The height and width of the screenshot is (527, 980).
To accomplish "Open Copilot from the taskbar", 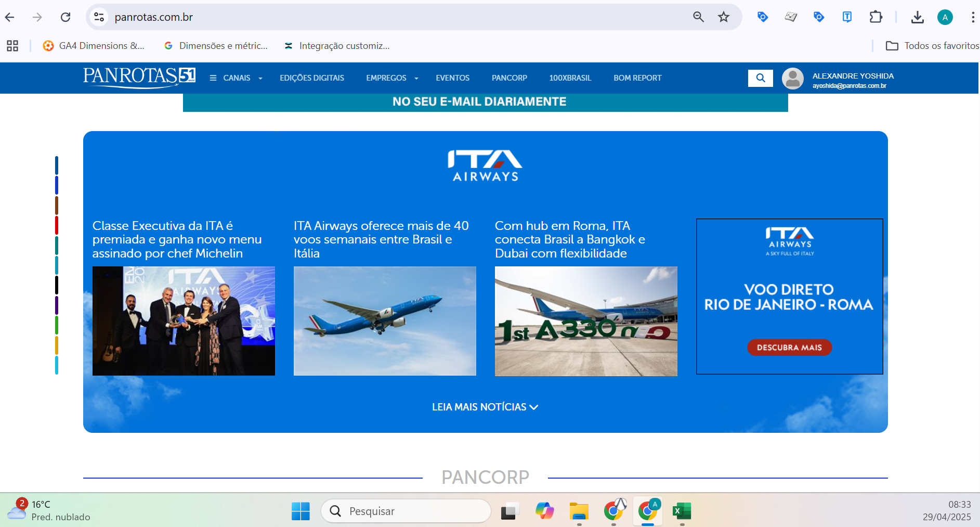I will (x=544, y=511).
